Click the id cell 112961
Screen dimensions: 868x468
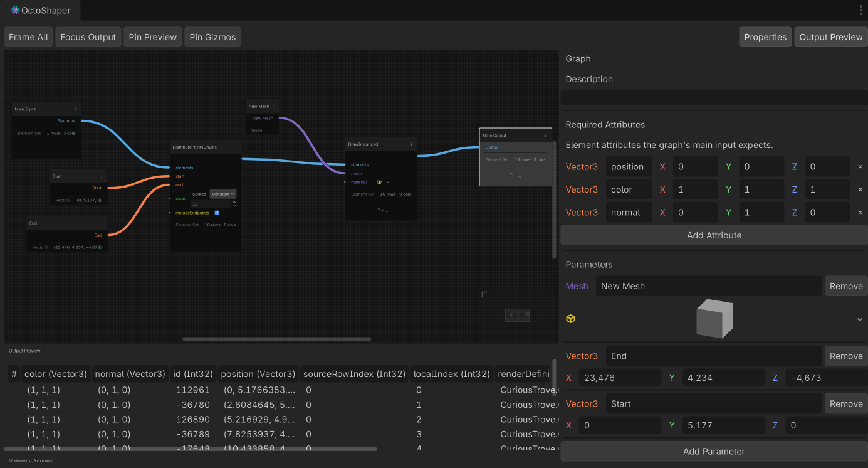193,390
